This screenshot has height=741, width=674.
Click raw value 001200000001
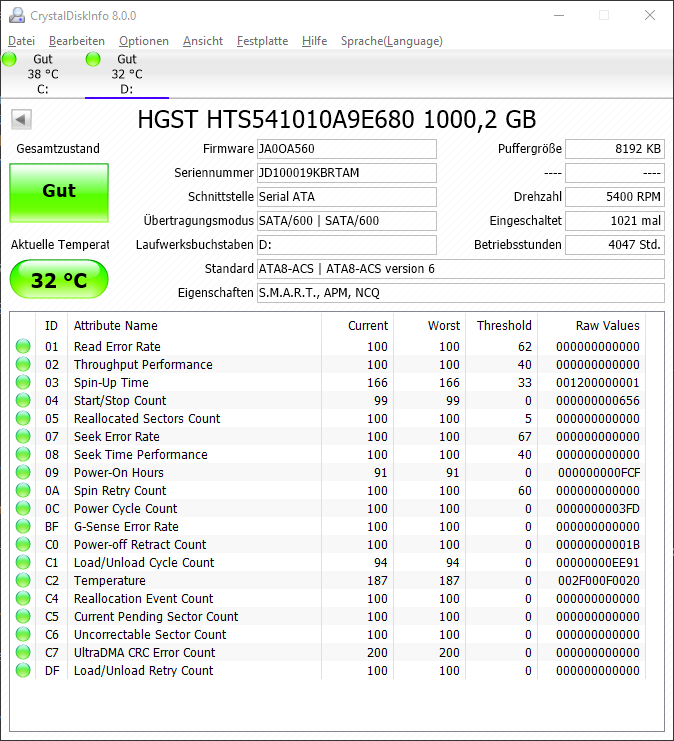coord(598,383)
